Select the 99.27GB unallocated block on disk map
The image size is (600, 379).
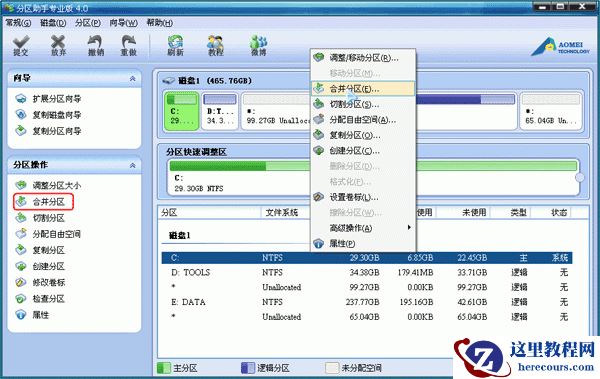276,111
